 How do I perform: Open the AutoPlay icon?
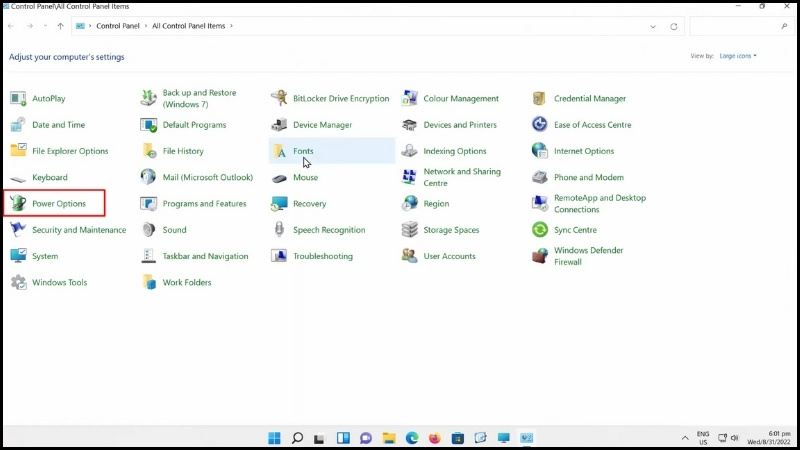[x=18, y=98]
